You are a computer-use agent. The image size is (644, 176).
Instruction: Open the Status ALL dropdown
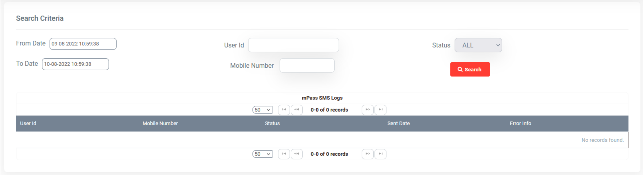tap(478, 45)
